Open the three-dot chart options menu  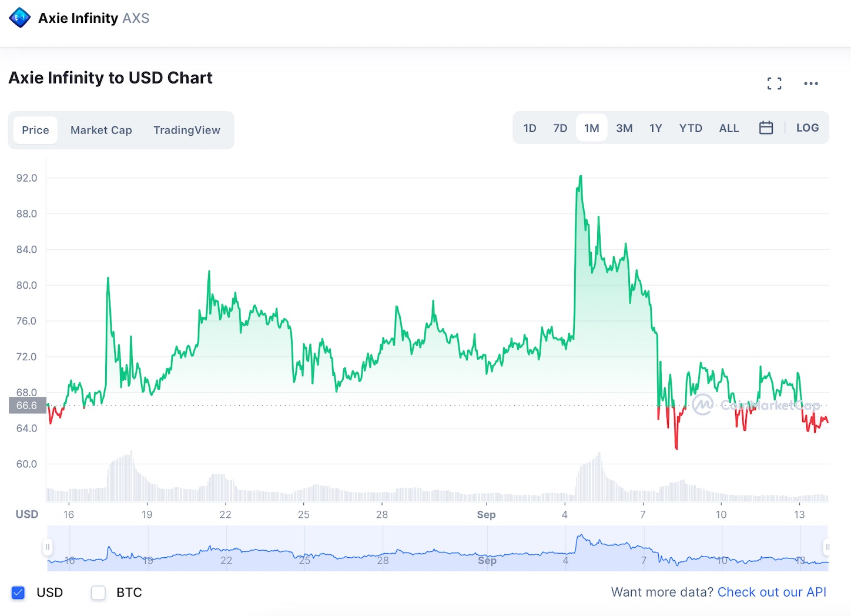tap(810, 83)
